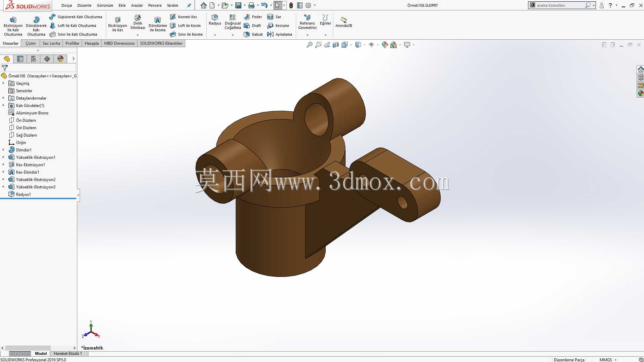The image size is (644, 362).
Task: Expand the Yükseklik-Ekstrüzyon3 feature
Action: point(3,187)
